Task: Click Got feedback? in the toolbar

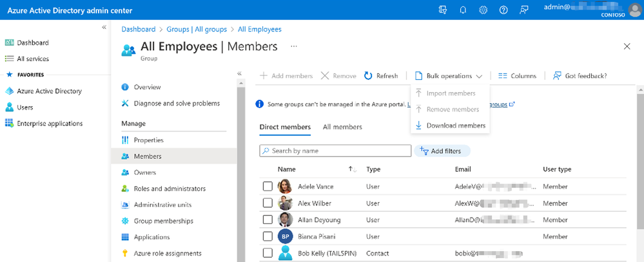Action: point(580,76)
